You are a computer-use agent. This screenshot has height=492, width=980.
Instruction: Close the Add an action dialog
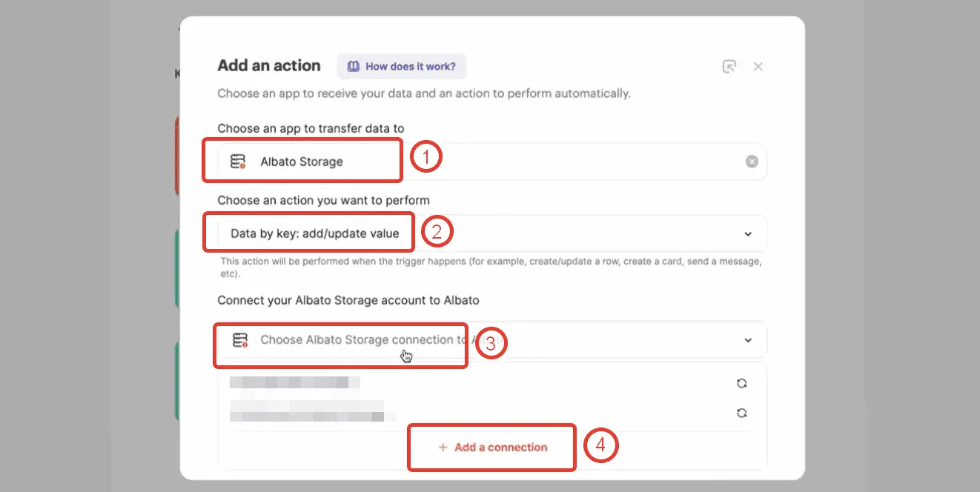click(758, 67)
